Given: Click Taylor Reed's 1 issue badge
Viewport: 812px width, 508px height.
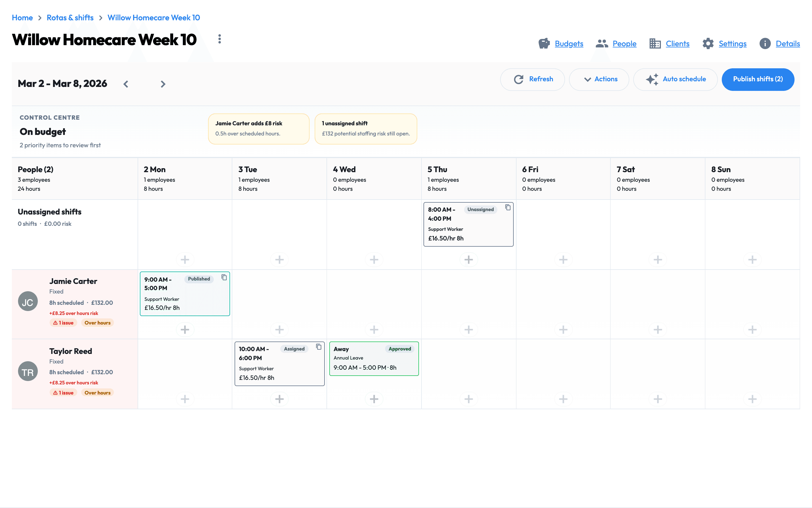Looking at the screenshot, I should pos(63,393).
